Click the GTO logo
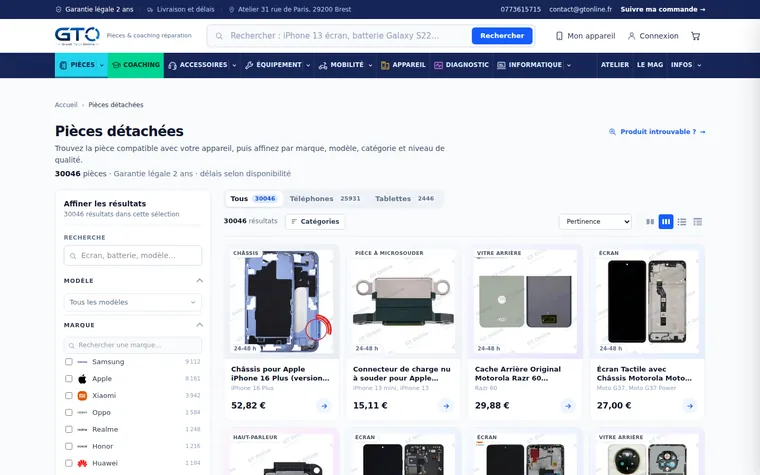 (77, 36)
